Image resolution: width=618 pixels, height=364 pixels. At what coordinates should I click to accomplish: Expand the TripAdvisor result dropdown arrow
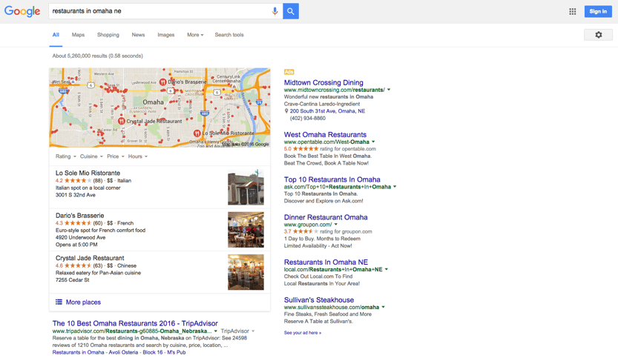pos(216,331)
